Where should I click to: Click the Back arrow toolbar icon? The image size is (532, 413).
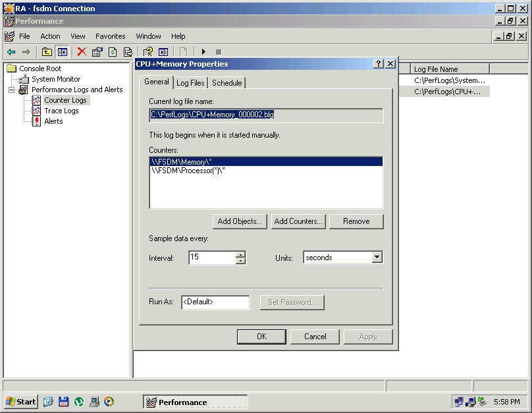coord(11,52)
